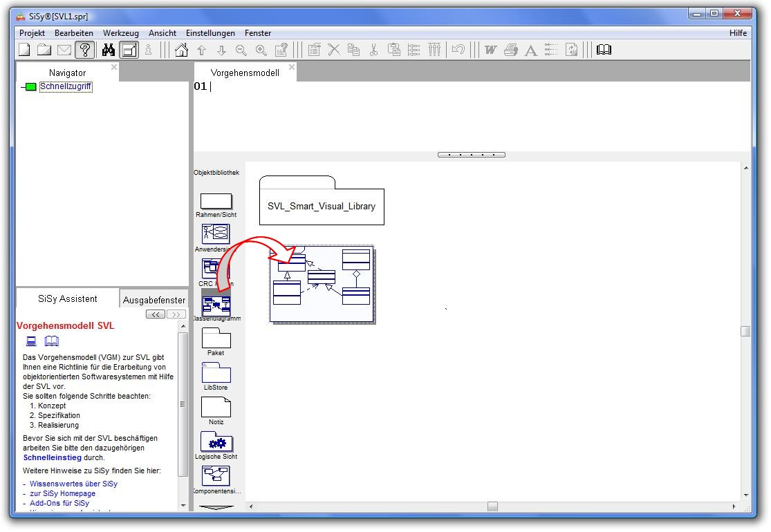This screenshot has width=771, height=532.
Task: Click the new document icon in toolbar
Action: click(x=24, y=50)
